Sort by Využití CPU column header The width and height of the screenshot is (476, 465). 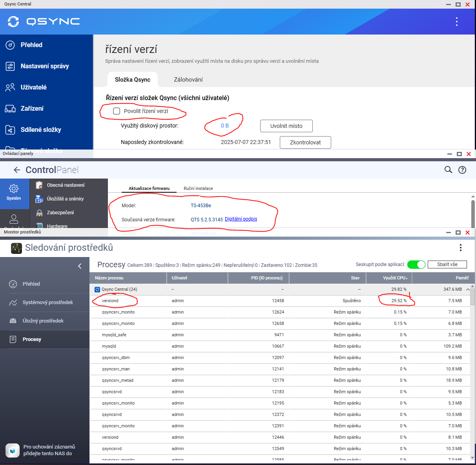pos(389,278)
